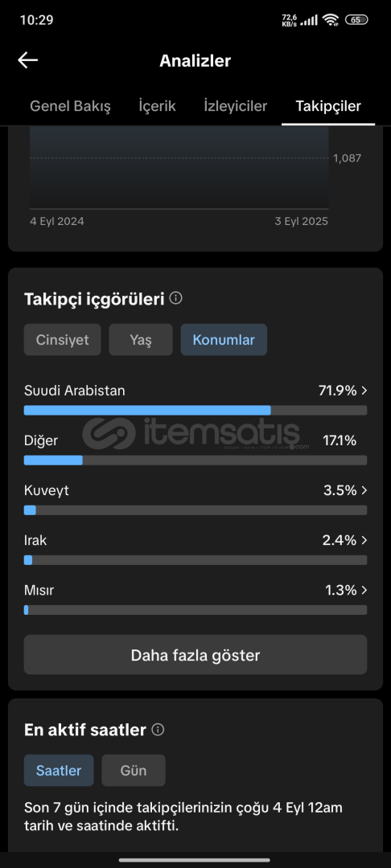Switch to the İçerik tab

(x=158, y=106)
